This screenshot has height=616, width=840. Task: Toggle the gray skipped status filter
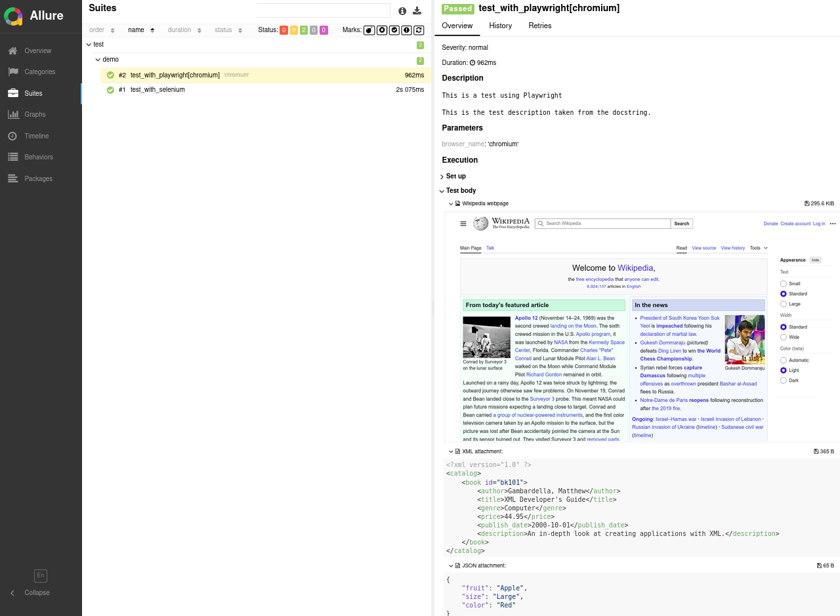click(314, 30)
